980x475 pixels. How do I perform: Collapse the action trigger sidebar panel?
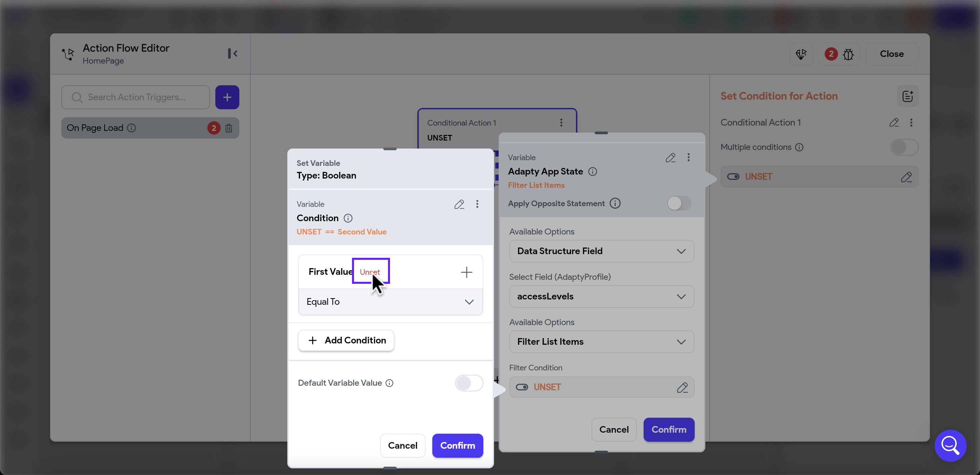pos(232,54)
